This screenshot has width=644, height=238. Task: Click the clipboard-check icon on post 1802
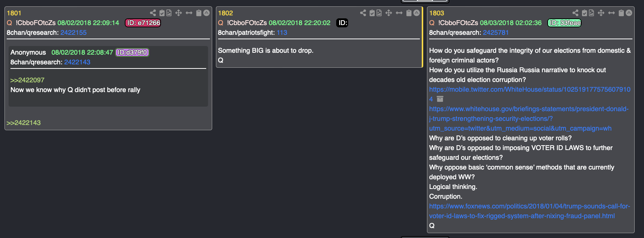click(x=372, y=13)
